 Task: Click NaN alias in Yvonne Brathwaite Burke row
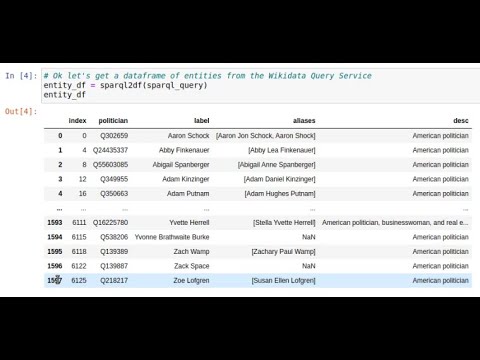308,237
